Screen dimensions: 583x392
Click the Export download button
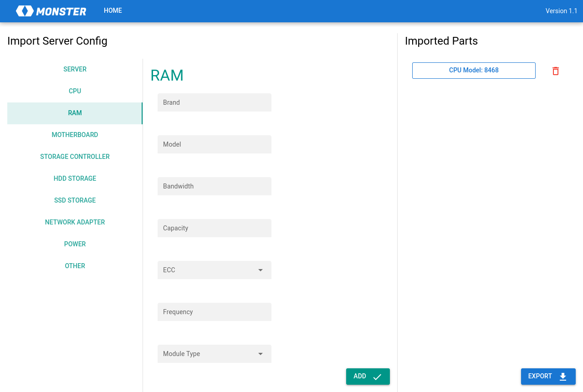[x=548, y=377]
